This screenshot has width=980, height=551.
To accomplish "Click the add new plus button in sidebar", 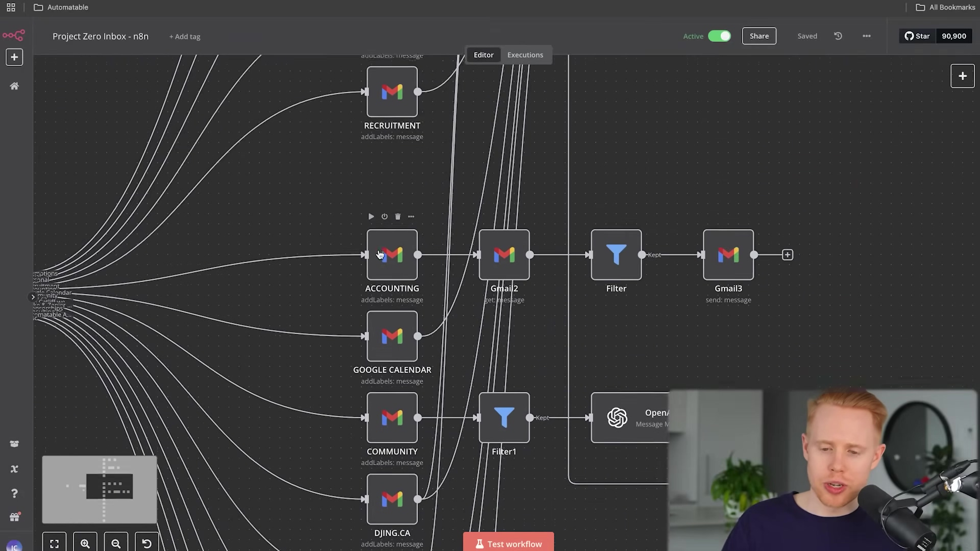I will pyautogui.click(x=14, y=57).
